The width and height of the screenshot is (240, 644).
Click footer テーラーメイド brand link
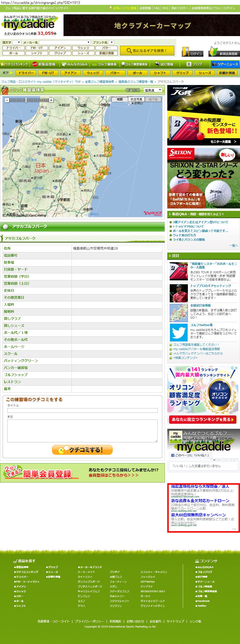tap(86, 572)
